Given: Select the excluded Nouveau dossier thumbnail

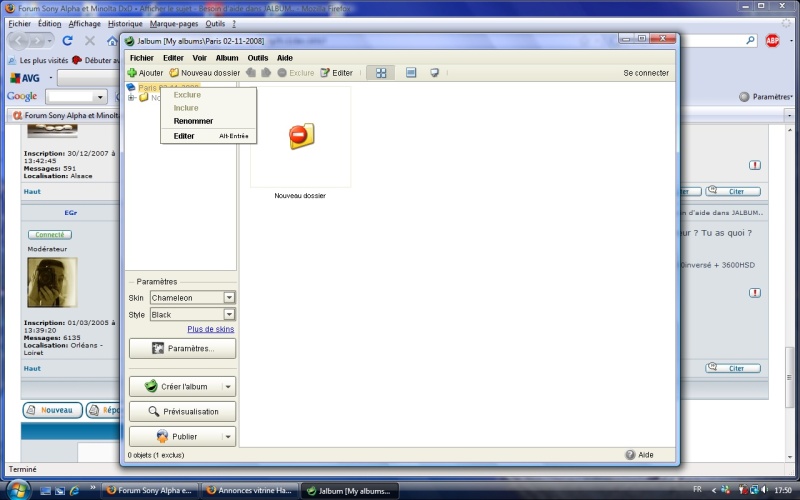Looking at the screenshot, I should coord(301,136).
